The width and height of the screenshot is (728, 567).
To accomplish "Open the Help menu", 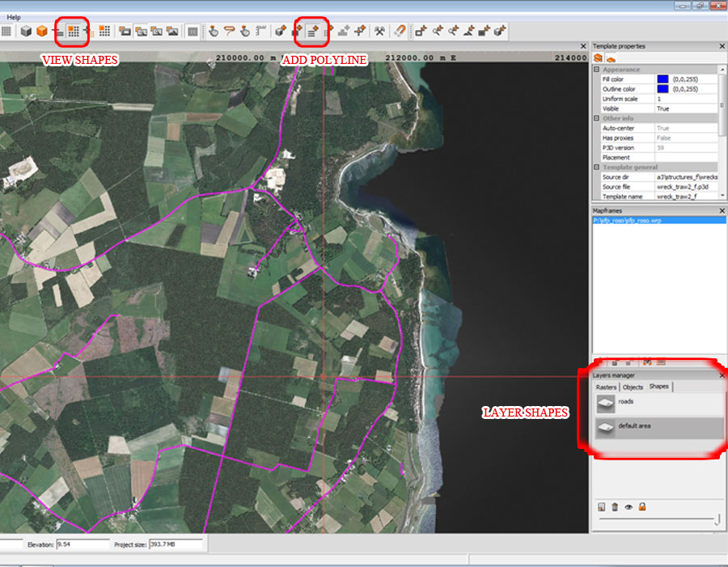I will 14,17.
